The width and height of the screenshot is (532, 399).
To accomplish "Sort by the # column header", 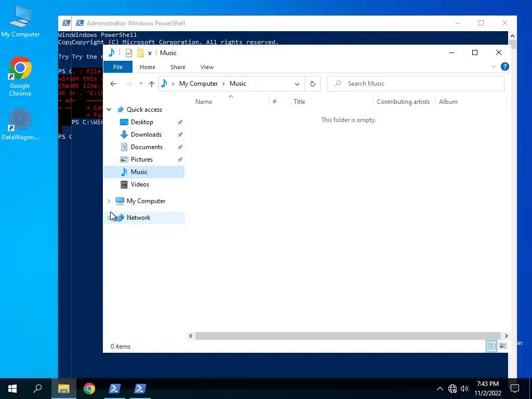I will point(280,102).
